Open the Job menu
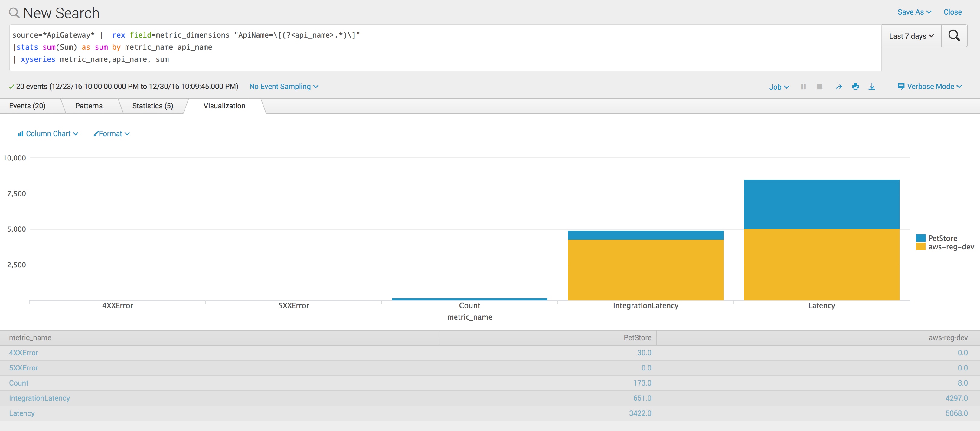The height and width of the screenshot is (431, 980). point(779,87)
